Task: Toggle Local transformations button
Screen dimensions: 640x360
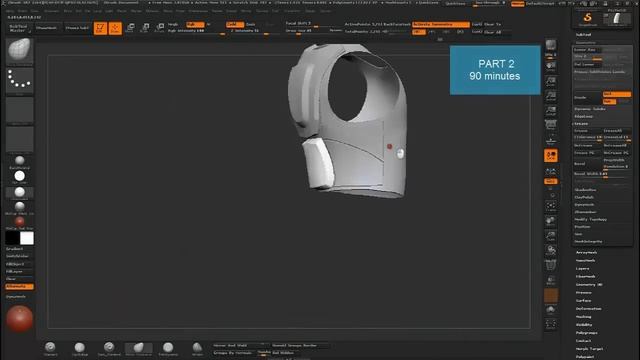Action: [x=551, y=156]
